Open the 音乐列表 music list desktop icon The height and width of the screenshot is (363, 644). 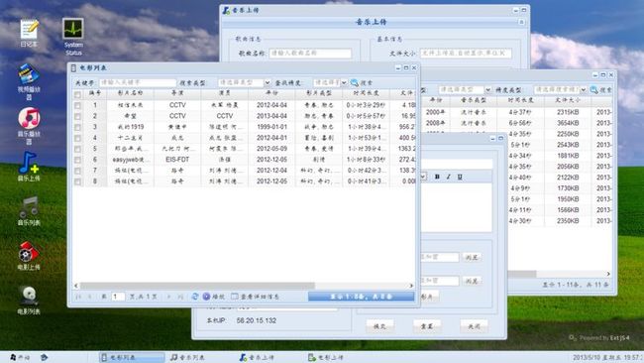coord(29,210)
